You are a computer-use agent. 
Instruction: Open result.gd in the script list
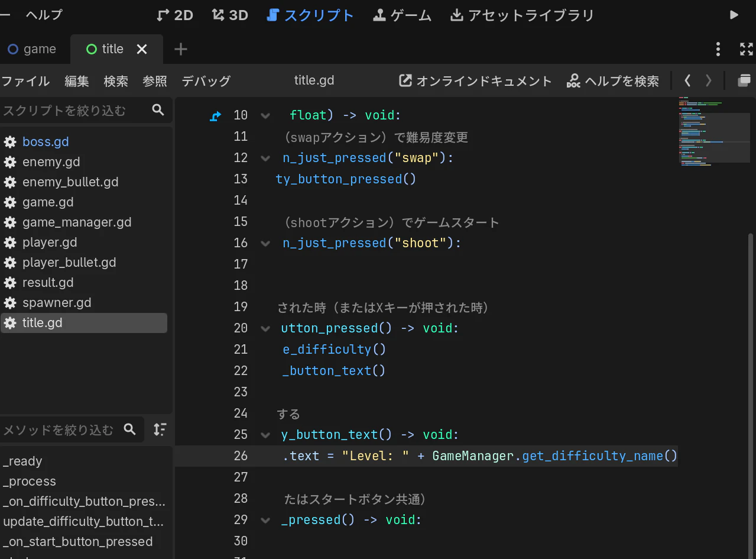[x=48, y=283]
